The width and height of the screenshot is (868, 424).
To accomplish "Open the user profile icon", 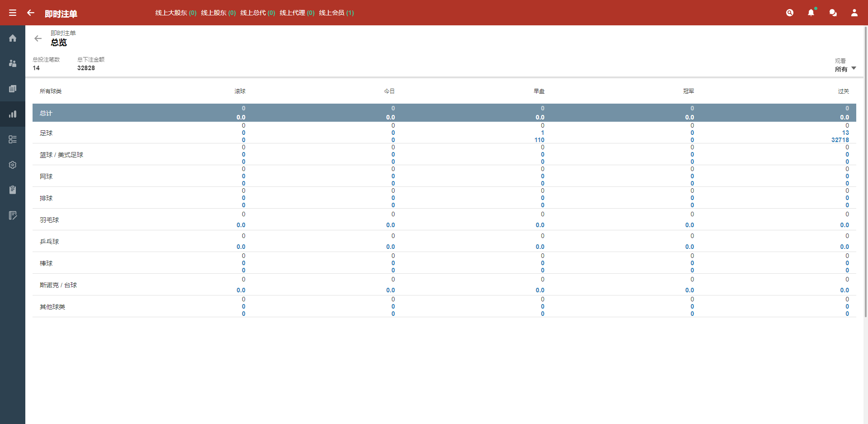I will tap(854, 13).
